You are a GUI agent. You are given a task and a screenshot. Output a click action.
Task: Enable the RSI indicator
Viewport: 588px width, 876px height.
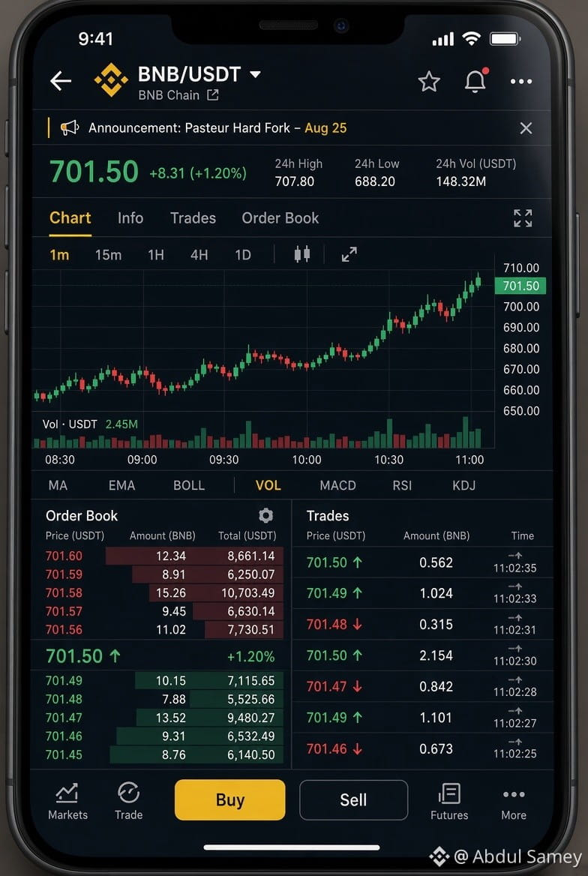point(402,485)
